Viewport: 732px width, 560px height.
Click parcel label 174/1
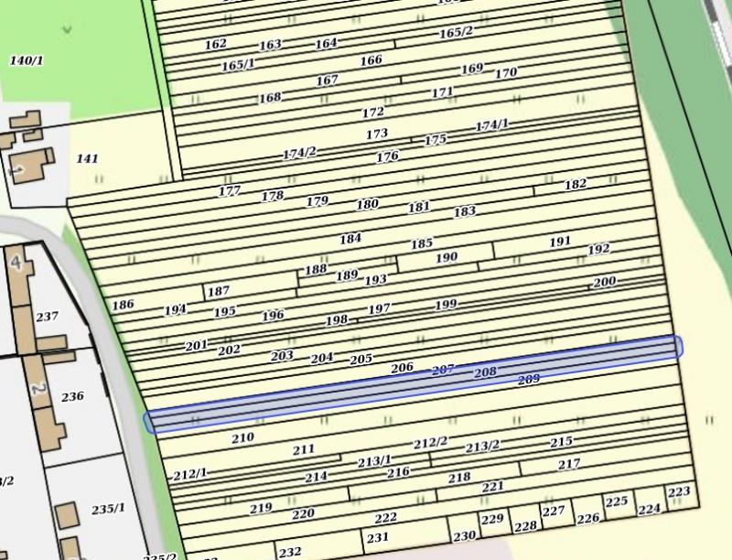point(492,125)
